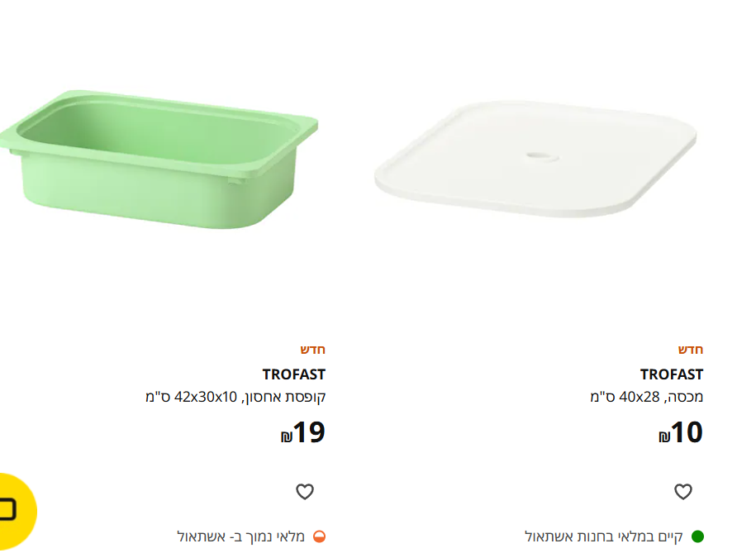Click the green in-stock status dot
Viewport: 756px width, 553px height.
(x=697, y=536)
